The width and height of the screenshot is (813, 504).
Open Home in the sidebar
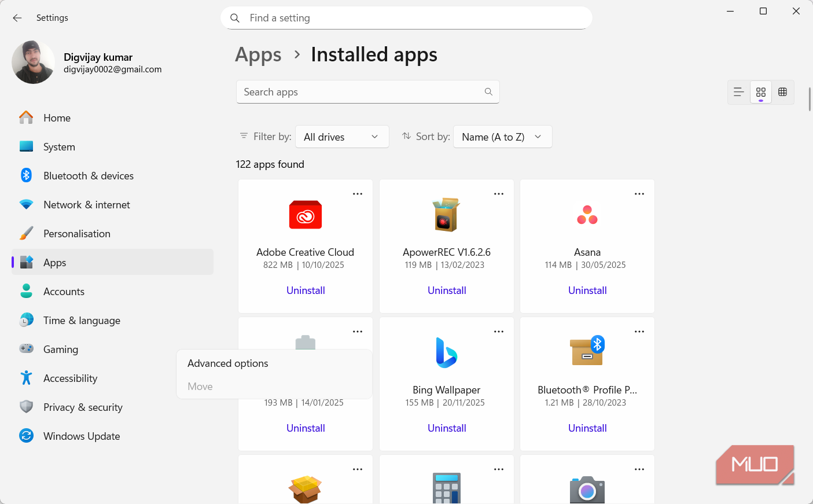[x=112, y=118]
